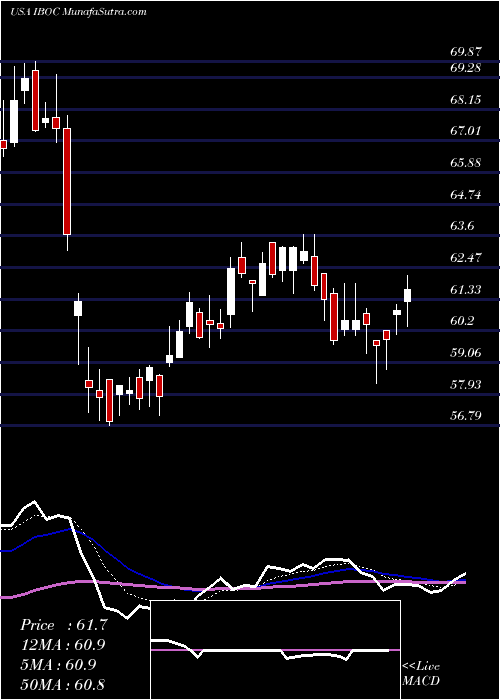Select the 69.28 price level label

coord(466,68)
